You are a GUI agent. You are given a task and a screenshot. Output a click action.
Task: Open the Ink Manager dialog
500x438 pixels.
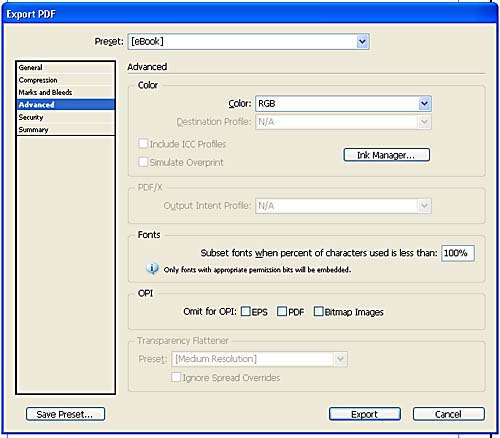pyautogui.click(x=387, y=155)
